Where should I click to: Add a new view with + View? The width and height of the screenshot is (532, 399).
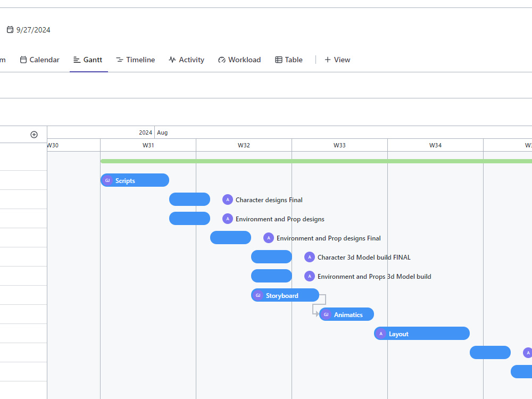337,60
